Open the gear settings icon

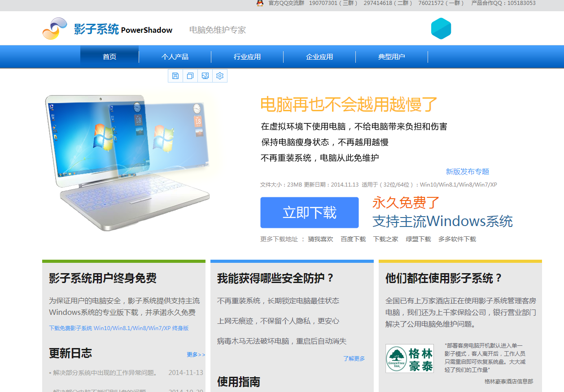(x=220, y=76)
